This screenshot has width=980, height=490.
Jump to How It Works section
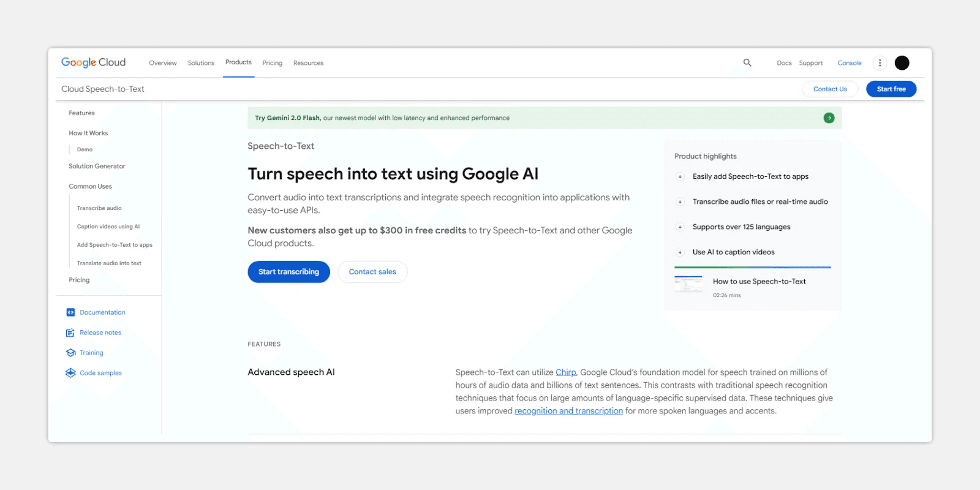point(88,133)
